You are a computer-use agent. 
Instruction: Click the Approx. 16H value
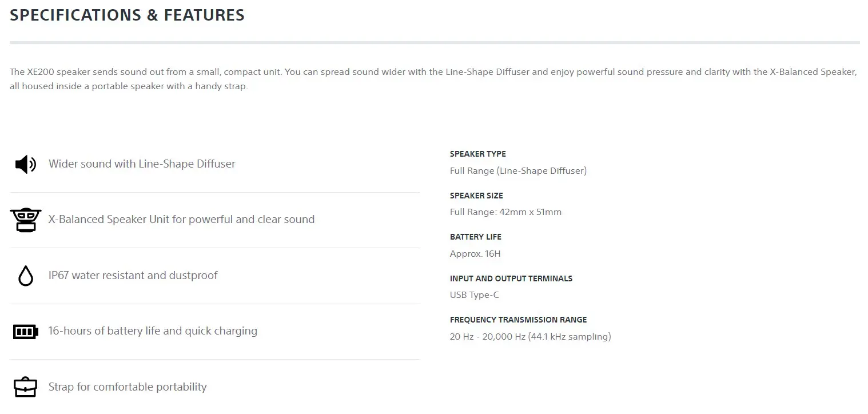coord(475,254)
